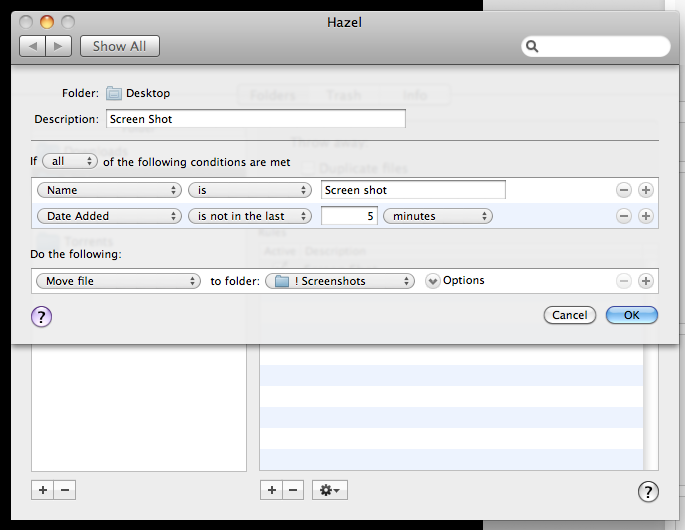Confirm the rule with OK
This screenshot has height=530, width=685.
point(632,315)
